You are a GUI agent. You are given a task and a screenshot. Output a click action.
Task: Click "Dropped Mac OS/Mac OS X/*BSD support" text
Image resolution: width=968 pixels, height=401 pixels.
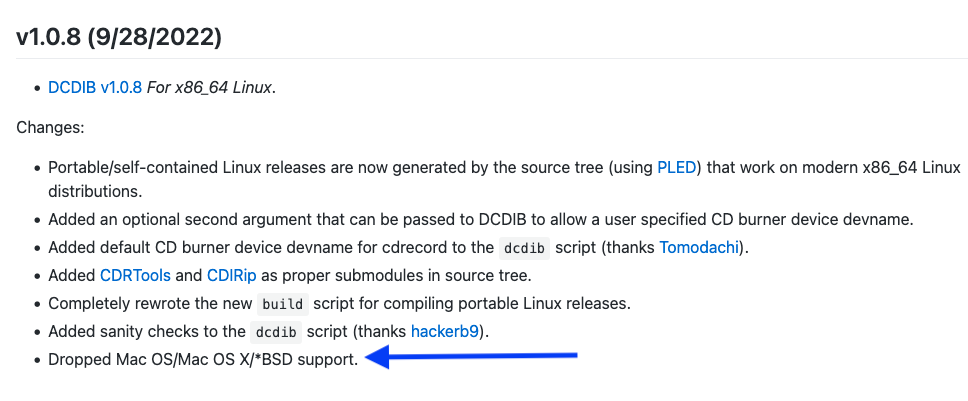[203, 360]
